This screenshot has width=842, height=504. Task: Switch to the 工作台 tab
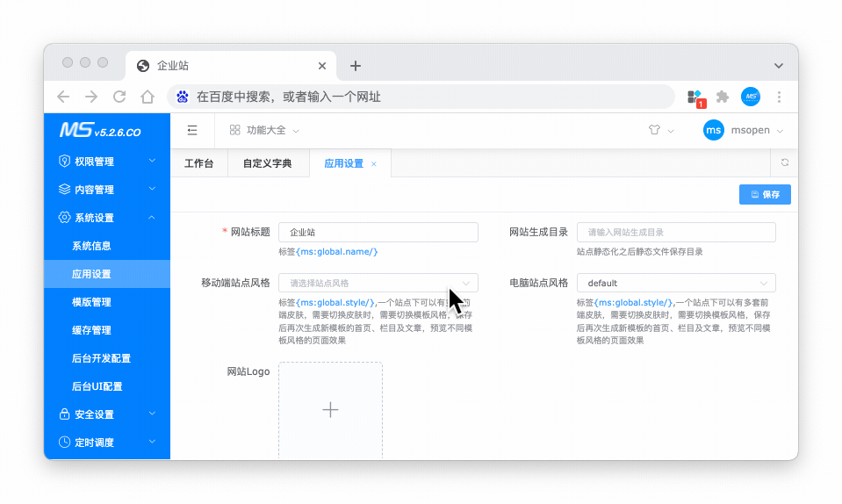198,163
